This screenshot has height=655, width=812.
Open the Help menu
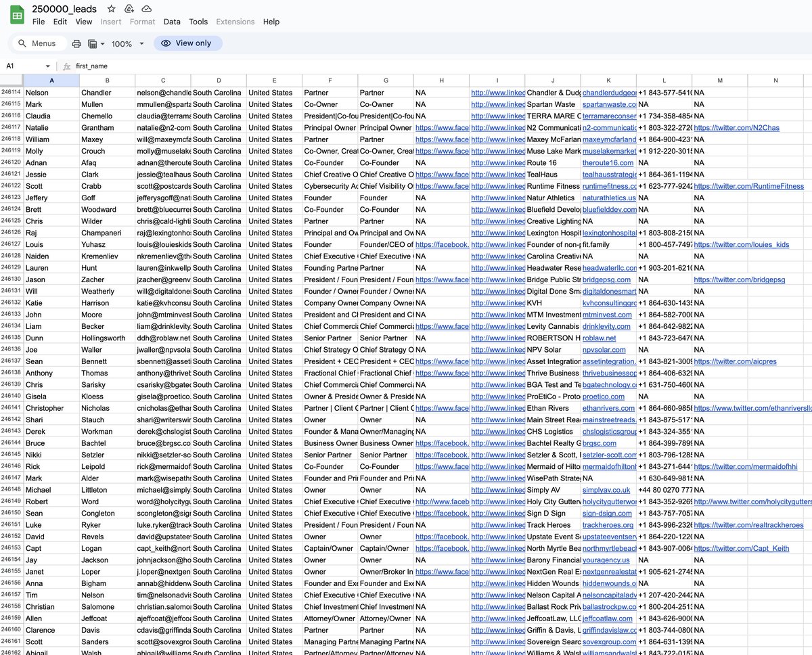click(271, 22)
